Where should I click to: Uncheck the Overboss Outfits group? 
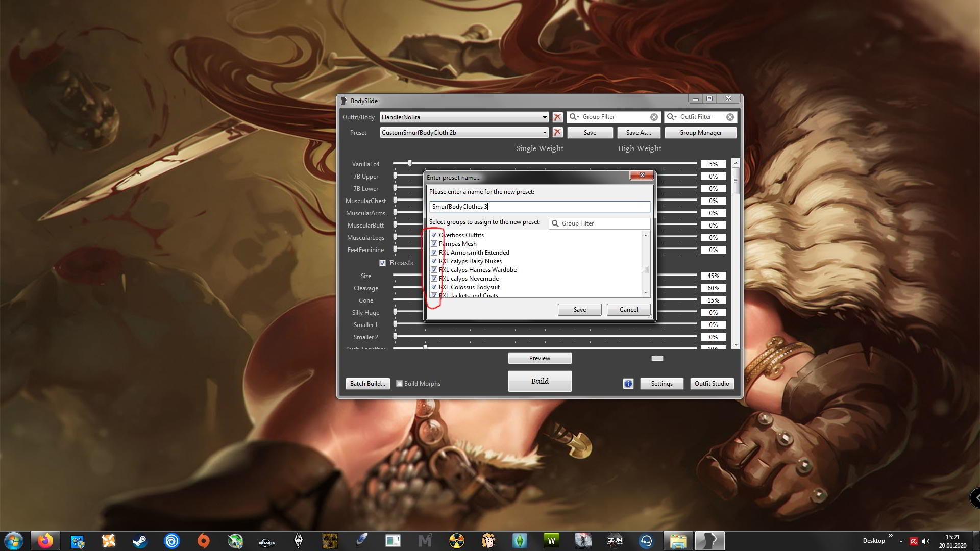434,235
